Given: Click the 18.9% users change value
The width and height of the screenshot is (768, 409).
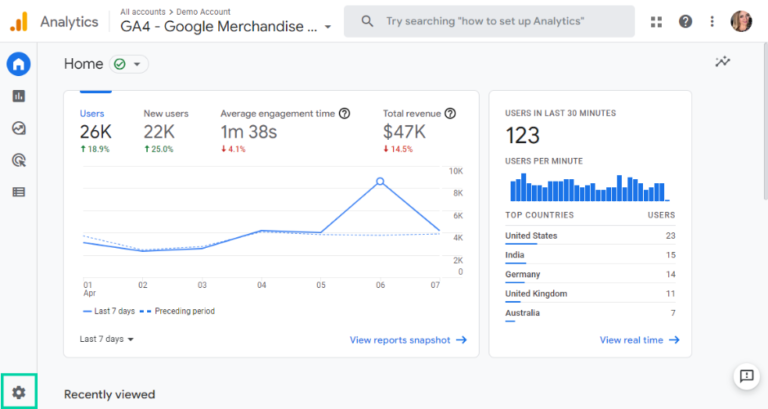Looking at the screenshot, I should (x=95, y=149).
